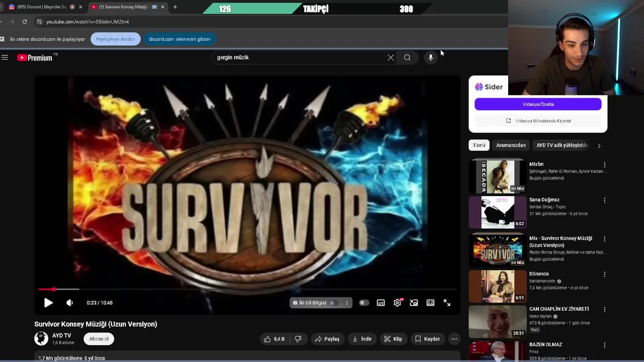
Task: Click the Paylaş share button
Action: 327,339
